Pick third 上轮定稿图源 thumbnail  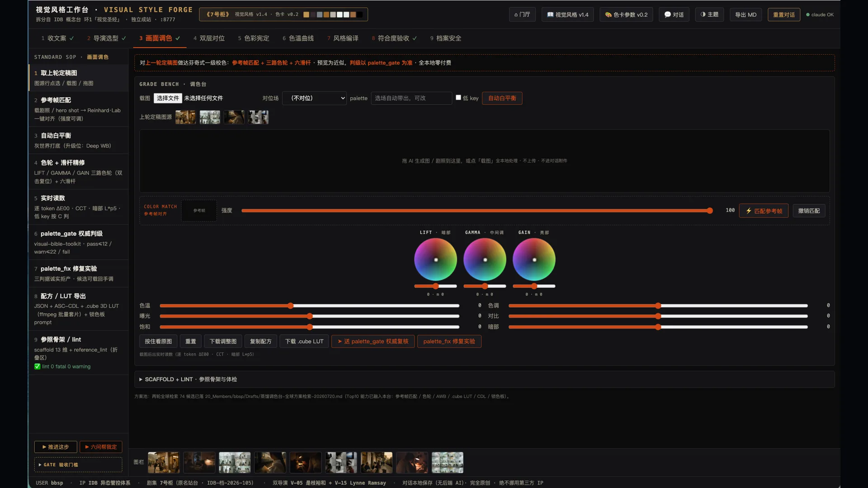pyautogui.click(x=234, y=117)
